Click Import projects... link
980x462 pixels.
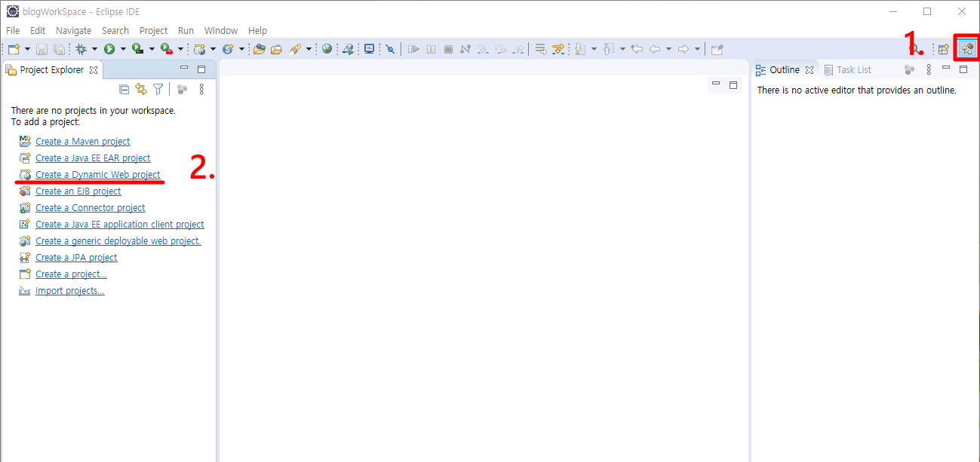[70, 290]
